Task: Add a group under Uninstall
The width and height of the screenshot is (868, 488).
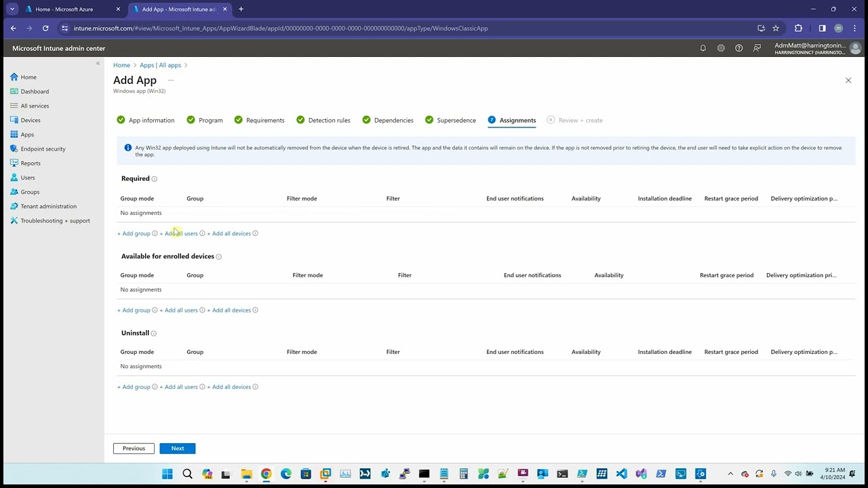Action: [134, 387]
